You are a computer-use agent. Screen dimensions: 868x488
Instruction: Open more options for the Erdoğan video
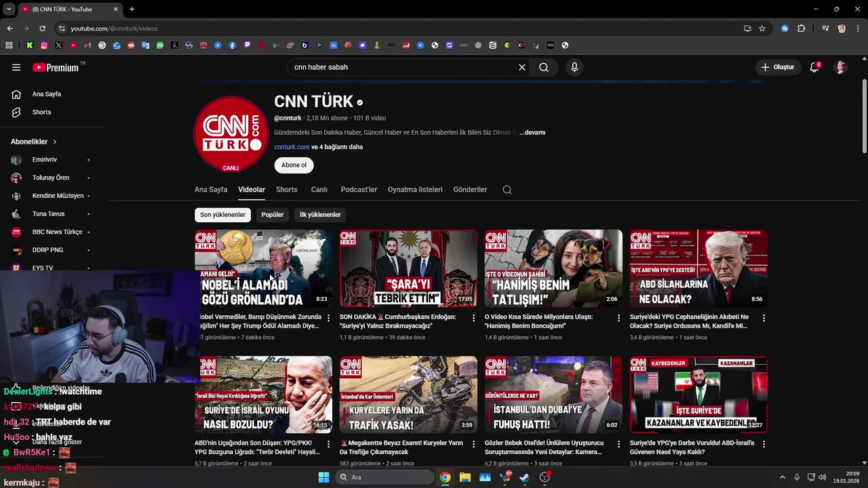pos(473,317)
